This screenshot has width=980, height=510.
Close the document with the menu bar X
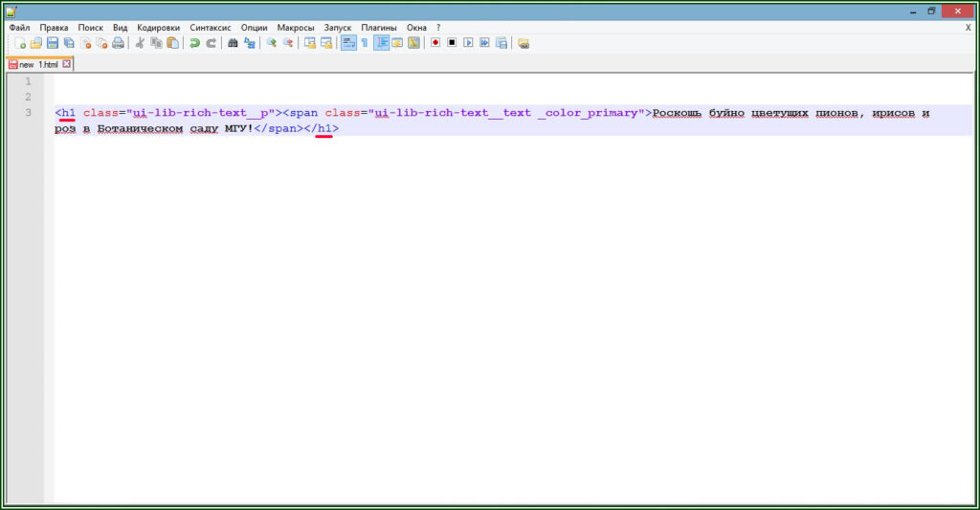(969, 28)
